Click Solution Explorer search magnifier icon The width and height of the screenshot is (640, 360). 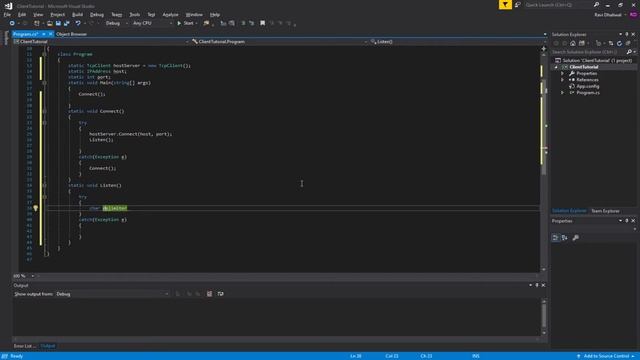[629, 52]
